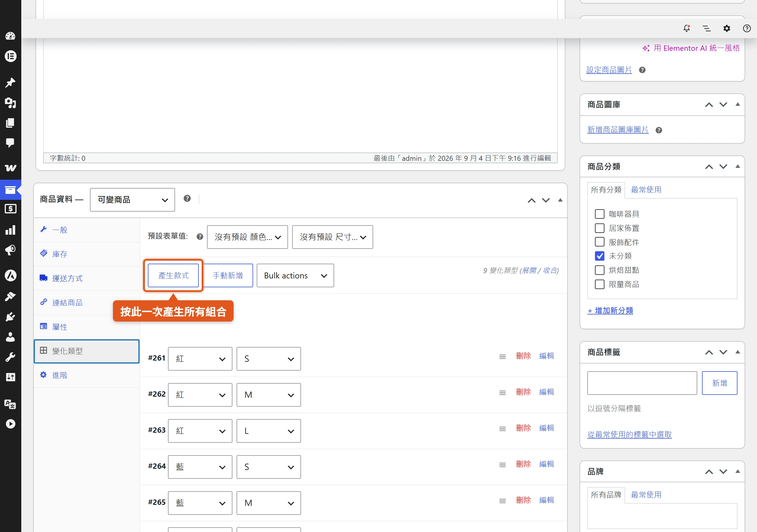This screenshot has height=532, width=757.
Task: Collapse the 商品圖庫 panel toggle triangle
Action: tap(737, 105)
